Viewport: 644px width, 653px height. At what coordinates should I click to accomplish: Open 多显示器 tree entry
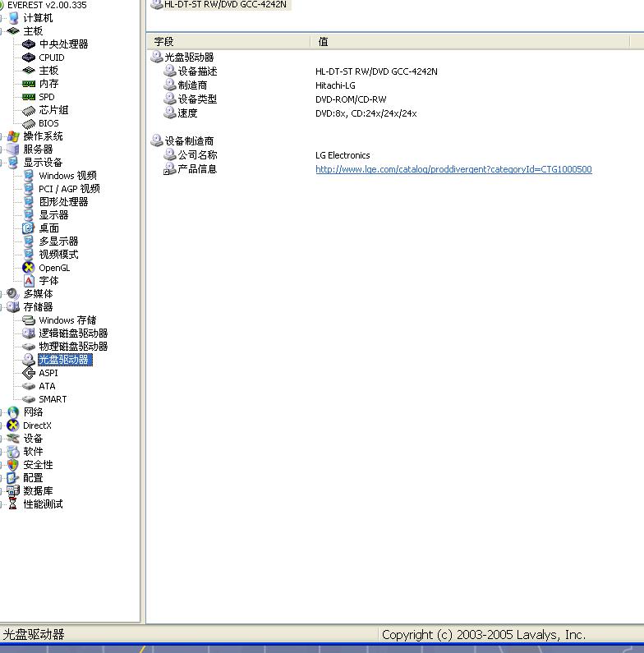(x=59, y=241)
